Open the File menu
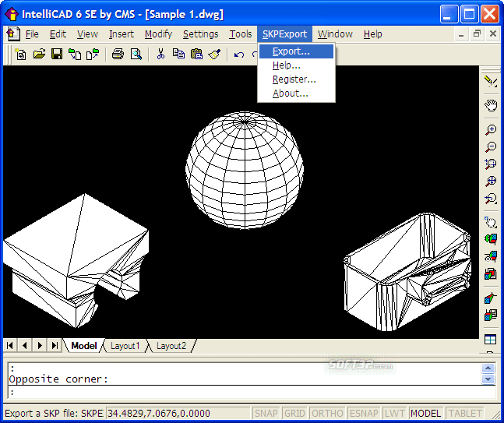504x423 pixels. [32, 34]
